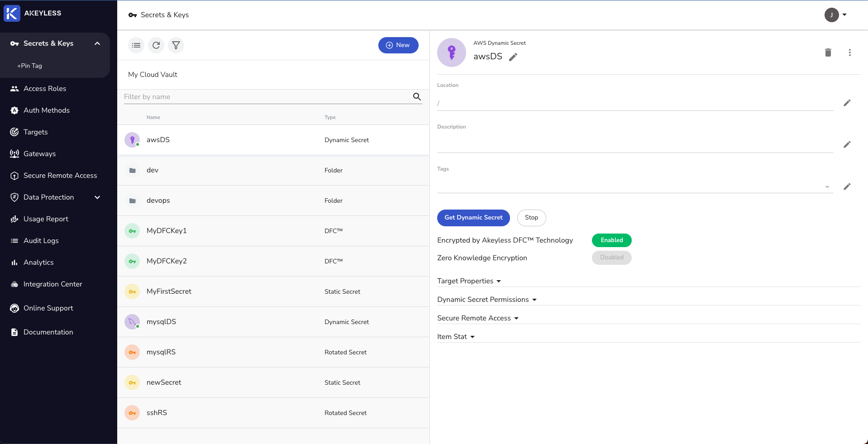Click the Location value field
Image resolution: width=868 pixels, height=444 pixels.
click(635, 103)
